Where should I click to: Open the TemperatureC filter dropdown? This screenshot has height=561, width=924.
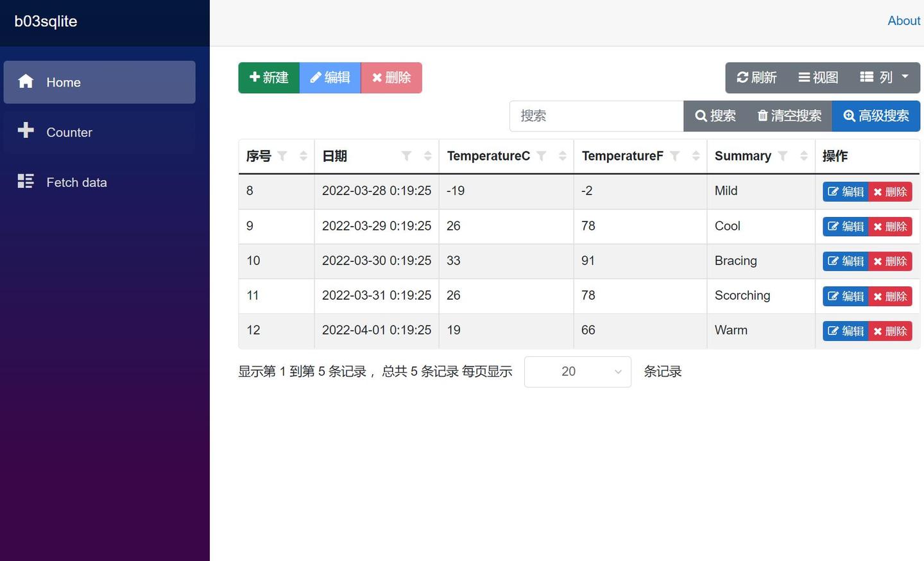[x=542, y=155]
